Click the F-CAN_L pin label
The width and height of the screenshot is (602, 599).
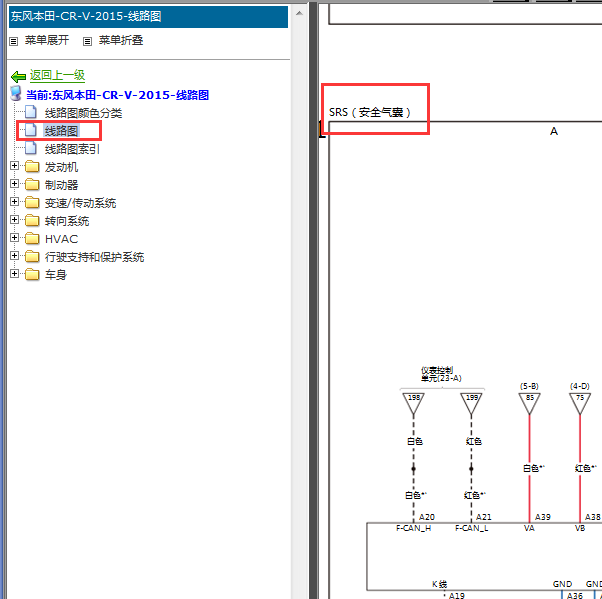(471, 528)
